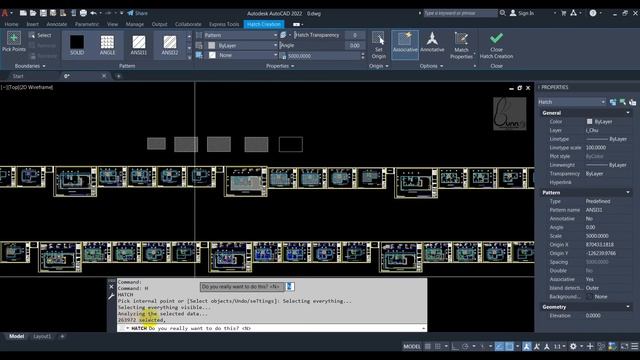Open object type Hatch dropdown in Properties
This screenshot has height=360, width=640.
[x=571, y=102]
